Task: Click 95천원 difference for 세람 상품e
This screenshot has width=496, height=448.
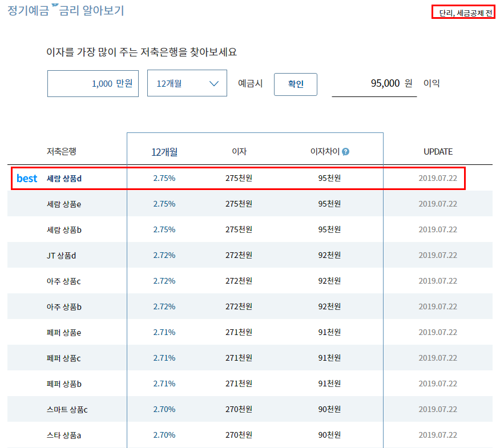Action: click(329, 204)
